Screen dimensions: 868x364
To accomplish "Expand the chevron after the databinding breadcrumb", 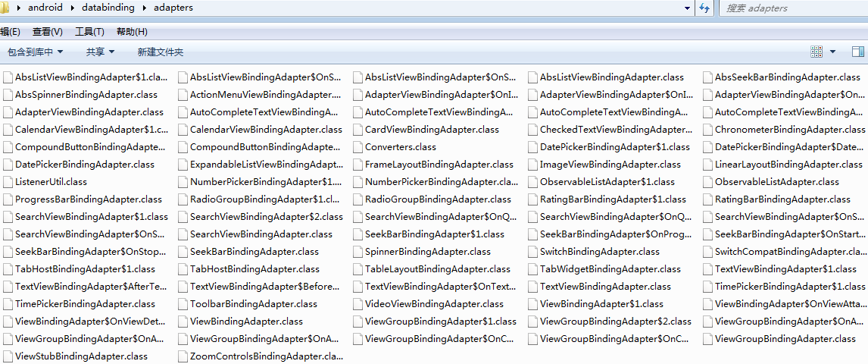I will click(x=143, y=8).
